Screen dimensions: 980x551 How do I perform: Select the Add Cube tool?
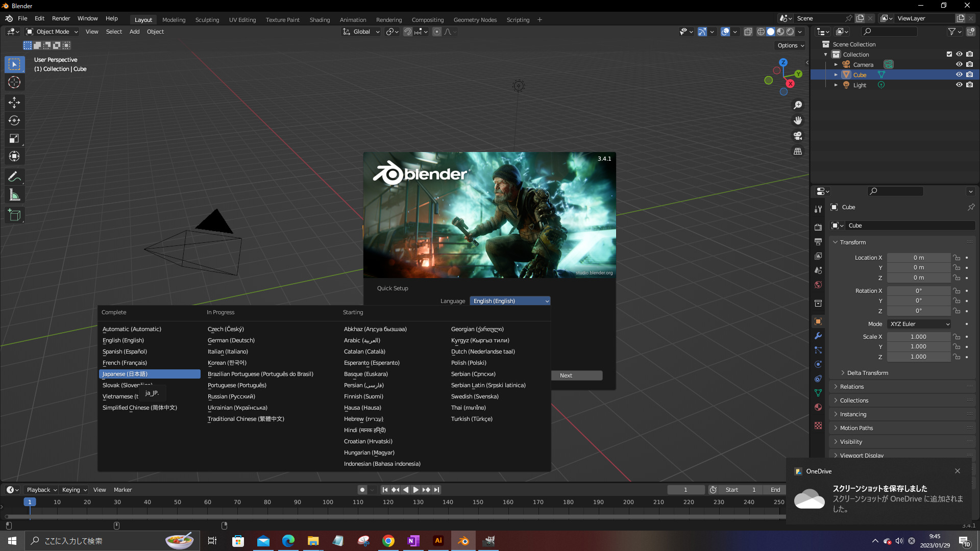pyautogui.click(x=14, y=215)
